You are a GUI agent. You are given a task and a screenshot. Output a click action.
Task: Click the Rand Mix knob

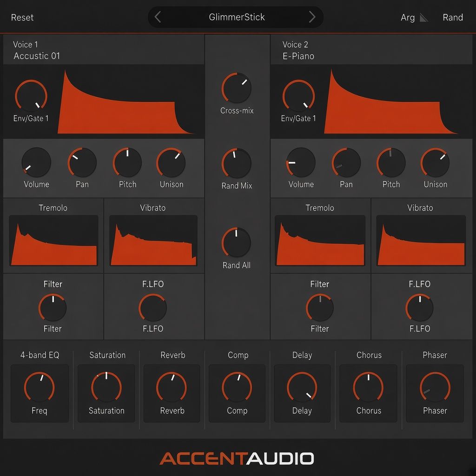click(237, 163)
